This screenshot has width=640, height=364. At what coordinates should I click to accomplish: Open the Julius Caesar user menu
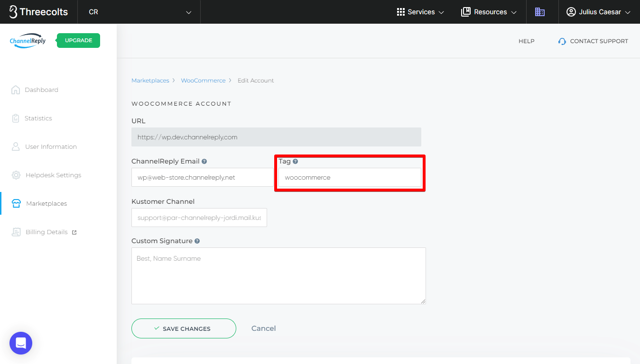coord(599,12)
